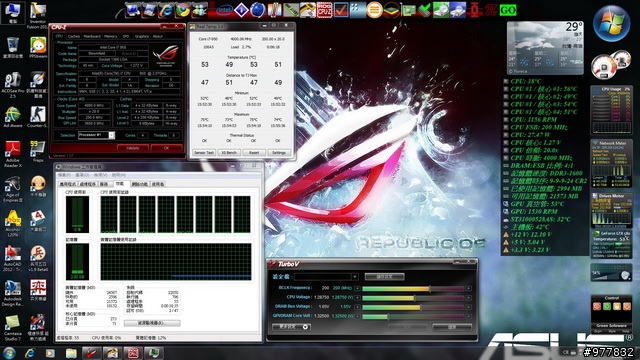Switch to the About tab in CPU-Z
640x360 pixels.
pyautogui.click(x=158, y=36)
